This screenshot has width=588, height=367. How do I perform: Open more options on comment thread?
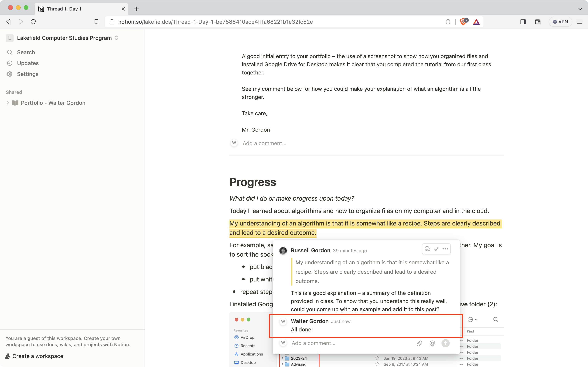point(445,249)
